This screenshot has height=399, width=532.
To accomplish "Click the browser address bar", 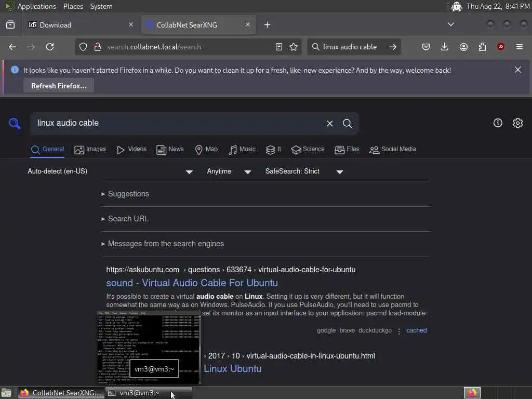I will [x=188, y=47].
